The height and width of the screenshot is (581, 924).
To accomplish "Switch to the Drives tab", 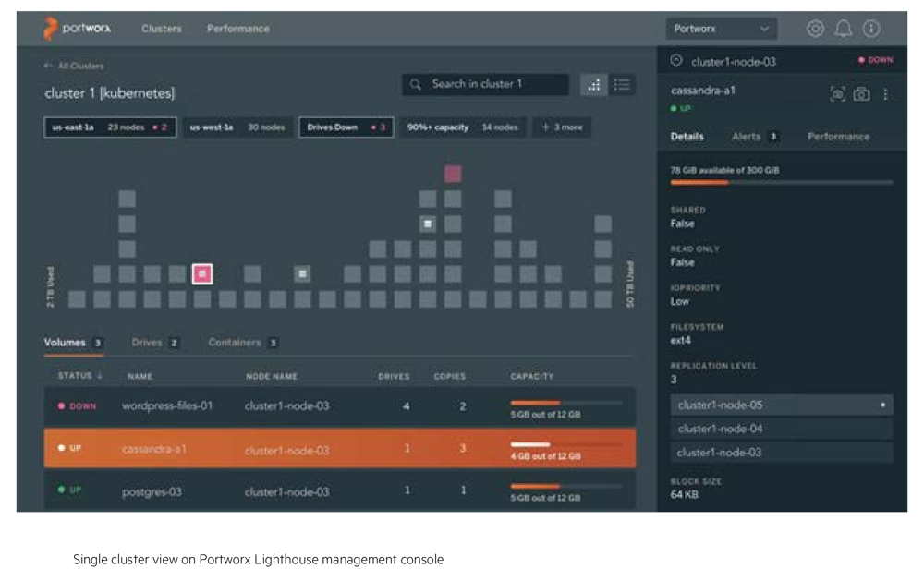I will point(155,343).
